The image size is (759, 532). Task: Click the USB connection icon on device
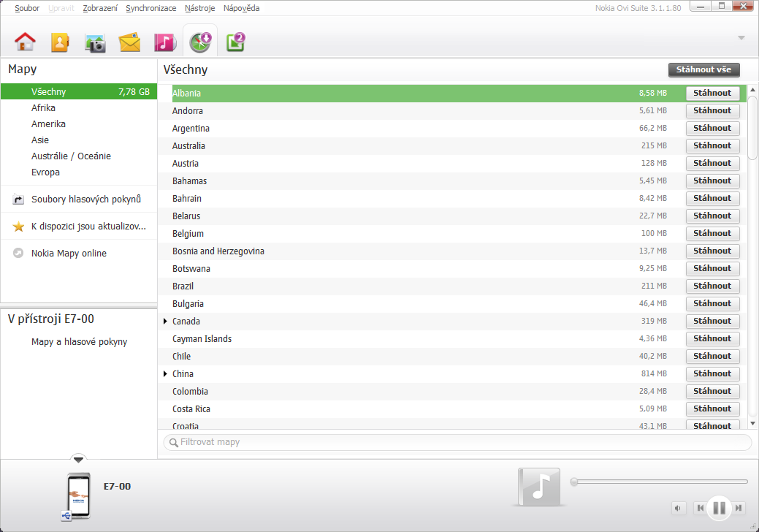tap(66, 515)
